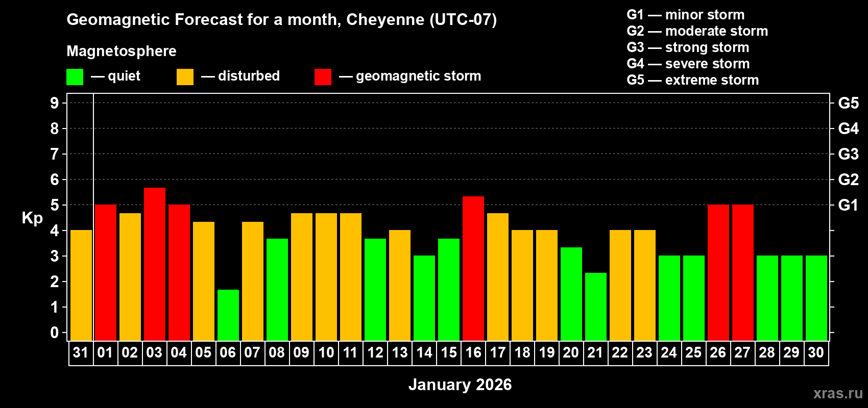Click the 'G4 — severe storm' legend line

click(688, 64)
